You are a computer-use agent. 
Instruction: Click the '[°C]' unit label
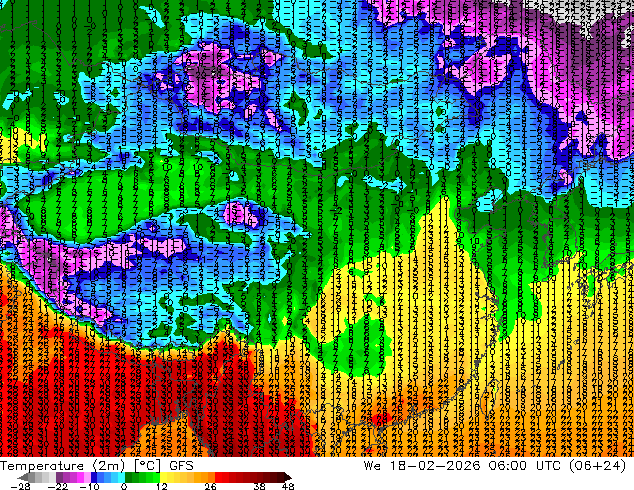pyautogui.click(x=147, y=466)
